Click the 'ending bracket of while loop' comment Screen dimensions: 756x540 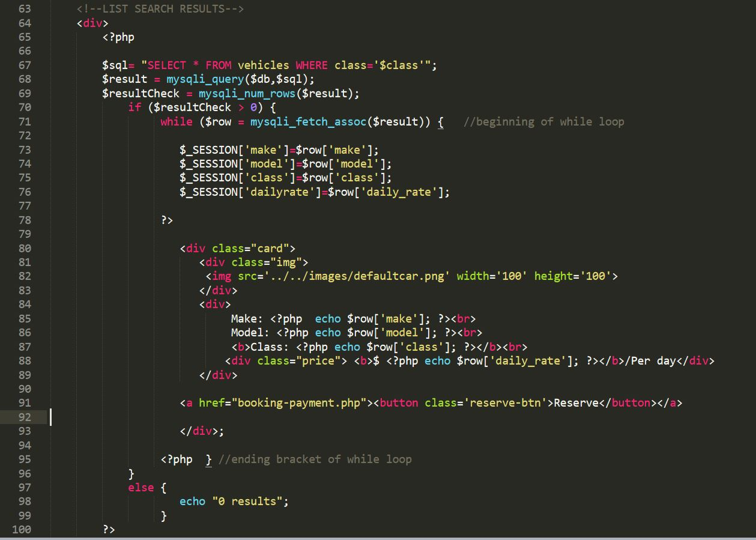click(315, 460)
